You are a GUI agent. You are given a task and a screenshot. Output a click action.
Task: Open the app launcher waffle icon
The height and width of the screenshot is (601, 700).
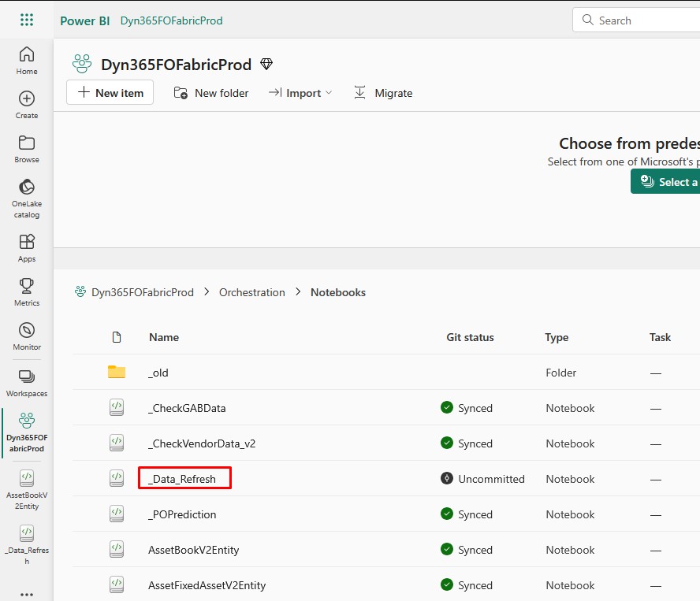[27, 20]
